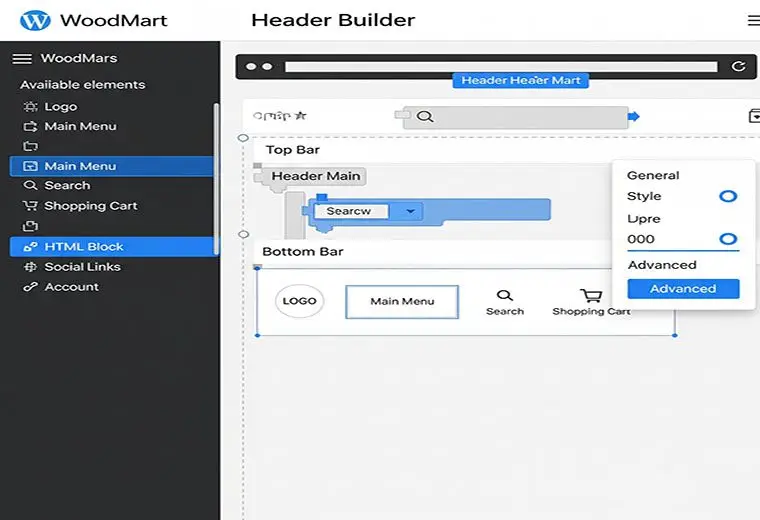The height and width of the screenshot is (520, 760).
Task: Click the Logo element icon in sidebar
Action: (31, 107)
